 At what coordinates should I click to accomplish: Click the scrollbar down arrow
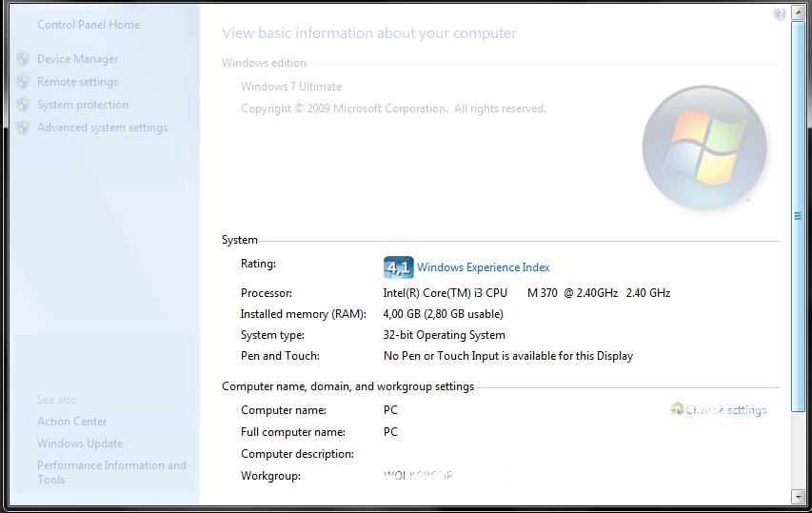click(x=798, y=497)
